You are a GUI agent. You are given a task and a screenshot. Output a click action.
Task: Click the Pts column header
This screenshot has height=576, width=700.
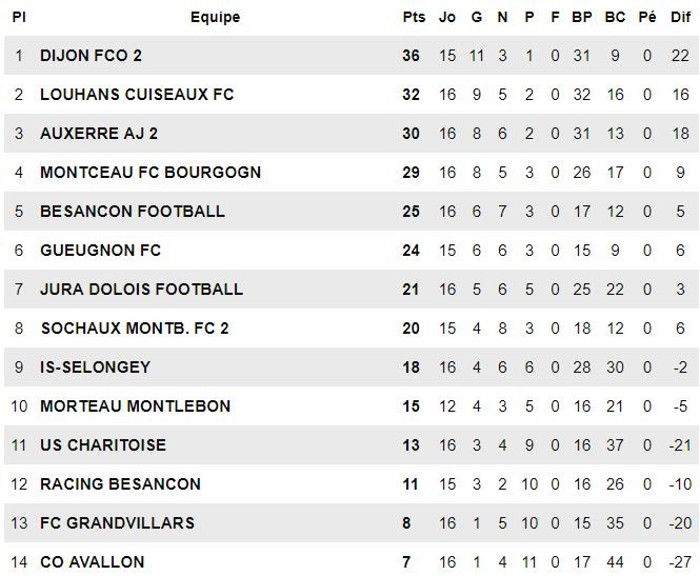414,17
